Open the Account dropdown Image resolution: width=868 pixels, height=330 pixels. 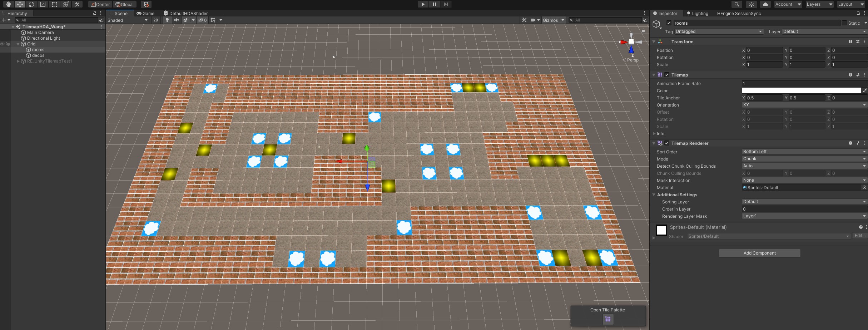click(x=788, y=4)
